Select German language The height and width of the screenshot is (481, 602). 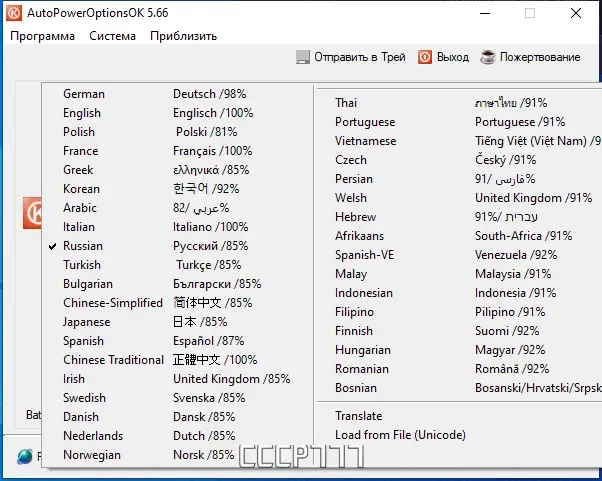tap(178, 94)
